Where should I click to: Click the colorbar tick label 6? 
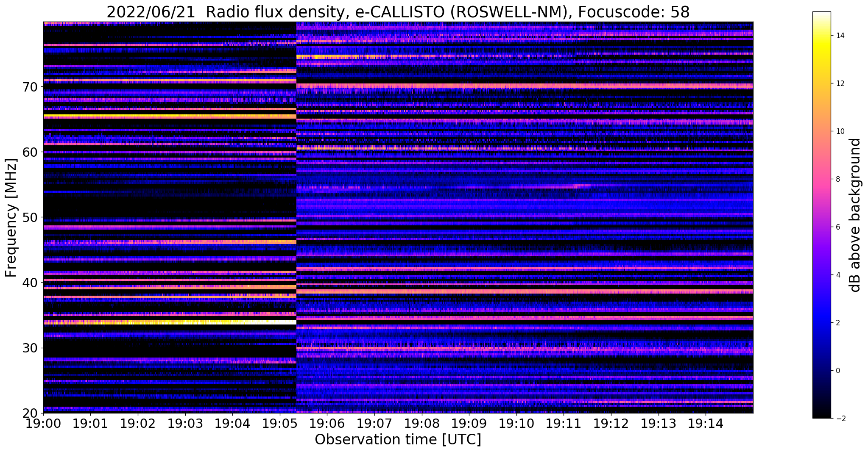point(838,227)
